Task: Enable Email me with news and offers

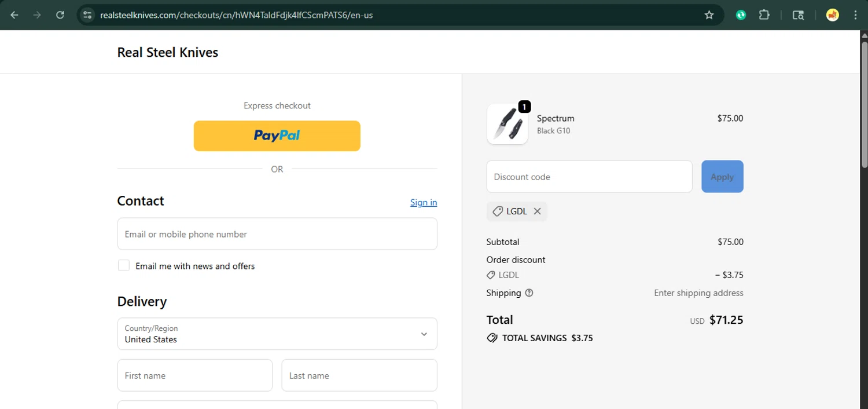Action: pos(124,265)
